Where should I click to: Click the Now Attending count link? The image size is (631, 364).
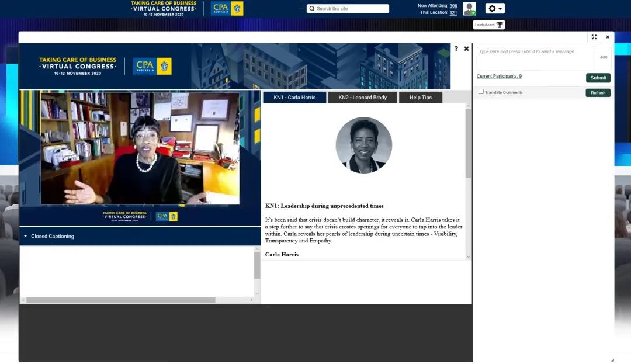click(453, 6)
